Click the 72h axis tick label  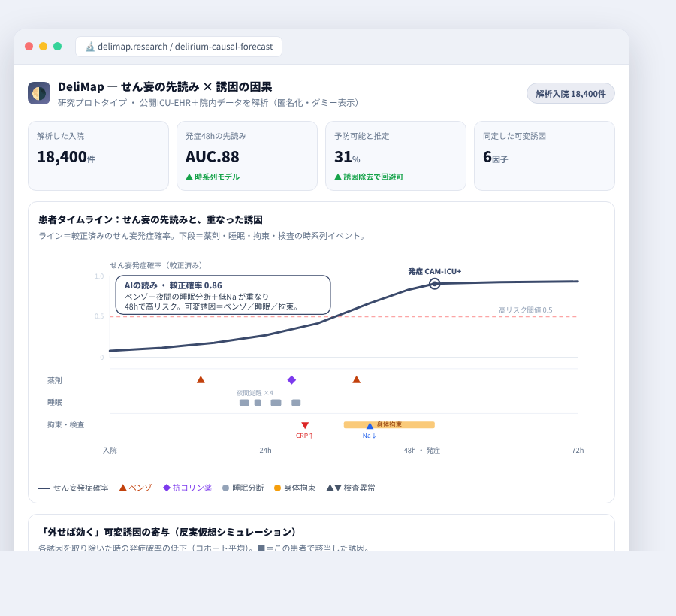578,451
